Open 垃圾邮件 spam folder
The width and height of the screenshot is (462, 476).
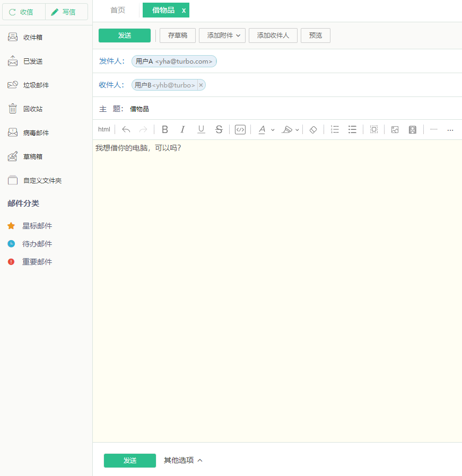(36, 85)
